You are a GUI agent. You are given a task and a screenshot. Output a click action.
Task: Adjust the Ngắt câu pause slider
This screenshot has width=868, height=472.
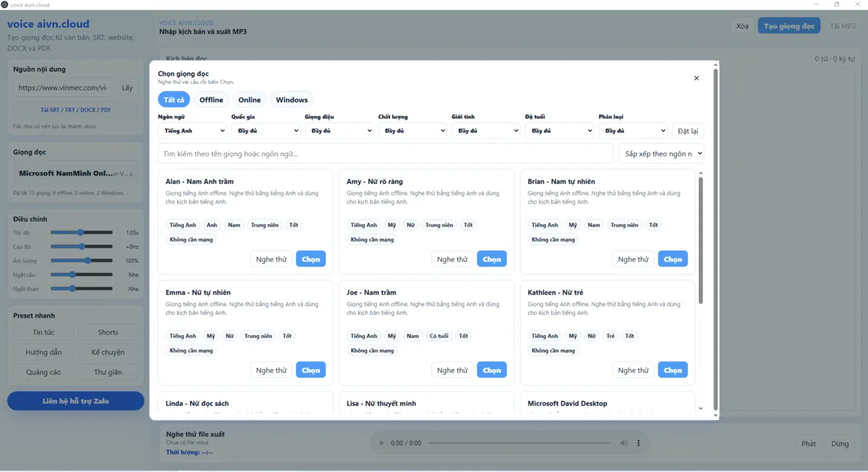82,275
